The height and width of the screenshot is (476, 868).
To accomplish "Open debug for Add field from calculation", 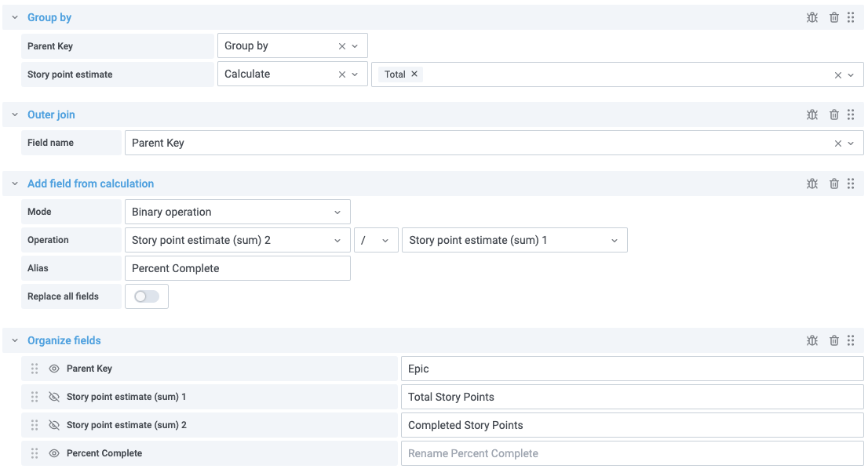I will point(812,183).
